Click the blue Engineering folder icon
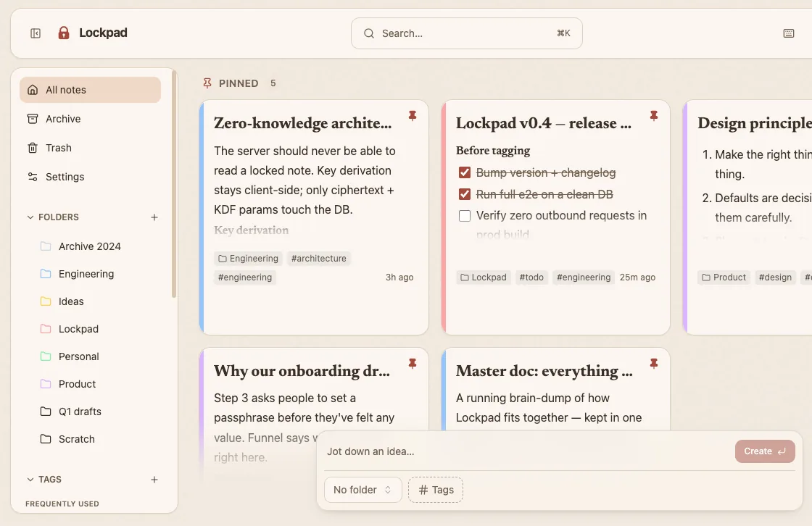812x526 pixels. point(46,273)
